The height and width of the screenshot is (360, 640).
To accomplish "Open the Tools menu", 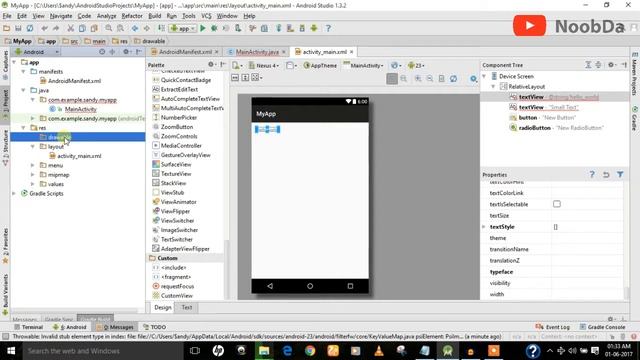I will coord(189,16).
